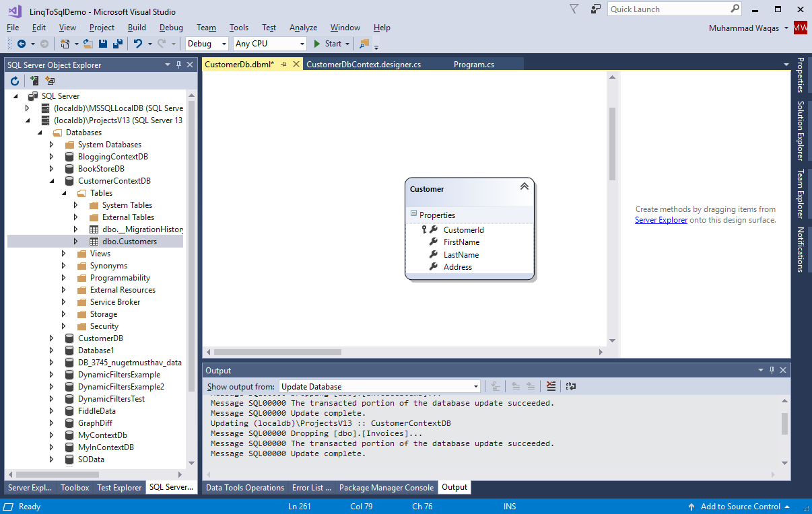The image size is (812, 514).
Task: Open the Solution Explorer side tab
Action: pyautogui.click(x=801, y=131)
